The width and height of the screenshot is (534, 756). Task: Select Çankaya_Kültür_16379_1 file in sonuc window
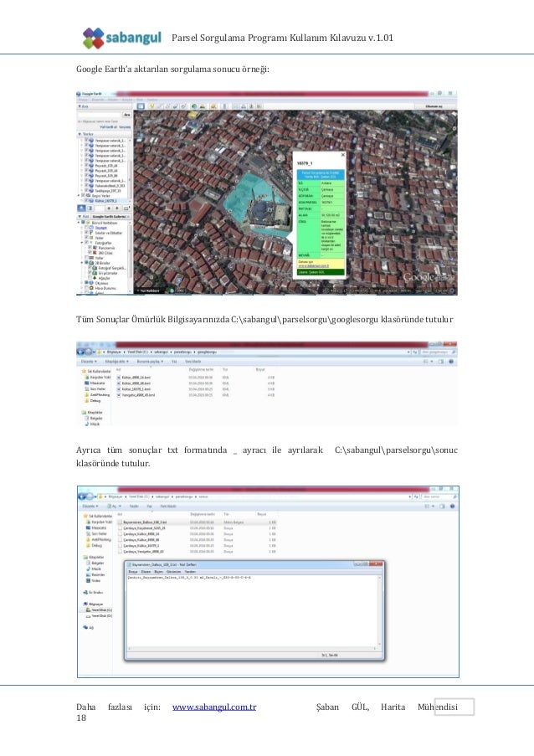(141, 546)
